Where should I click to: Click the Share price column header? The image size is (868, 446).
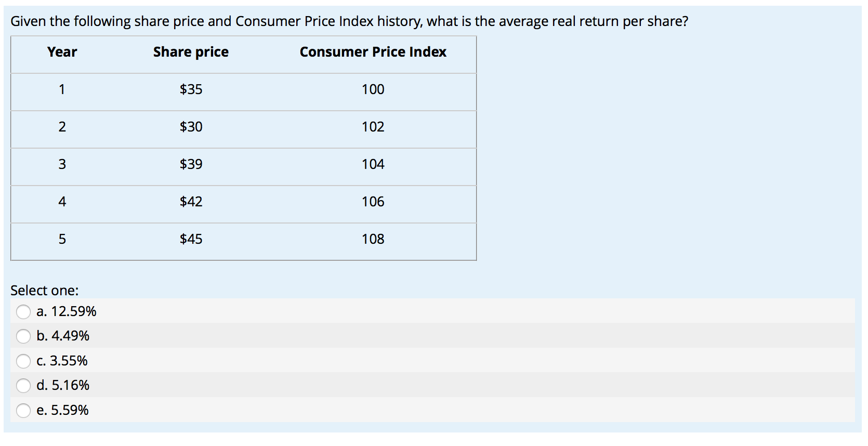tap(190, 51)
